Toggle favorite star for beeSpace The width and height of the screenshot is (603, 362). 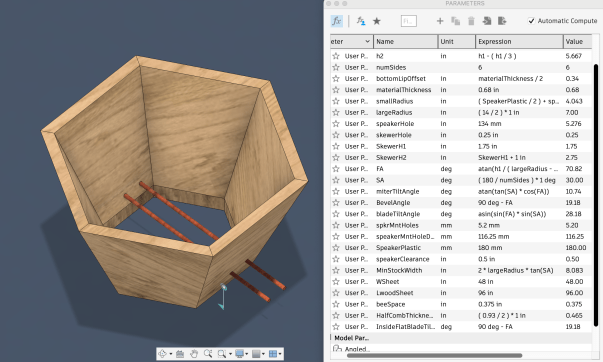click(336, 304)
